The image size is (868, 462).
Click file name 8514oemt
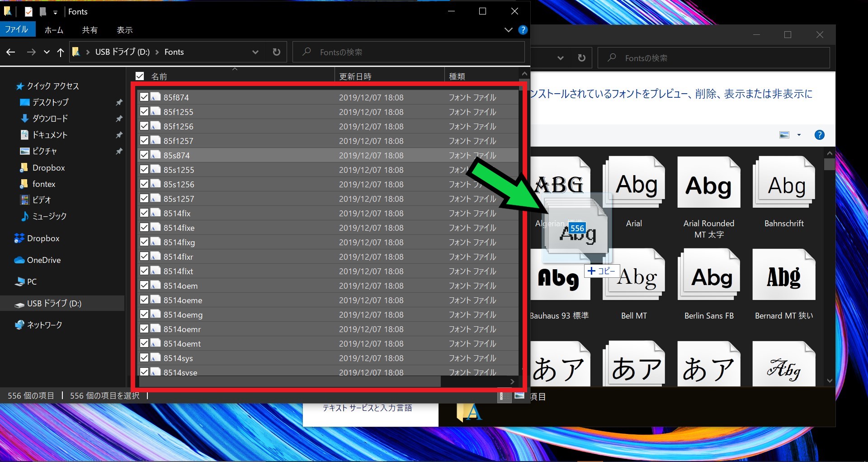tap(182, 344)
